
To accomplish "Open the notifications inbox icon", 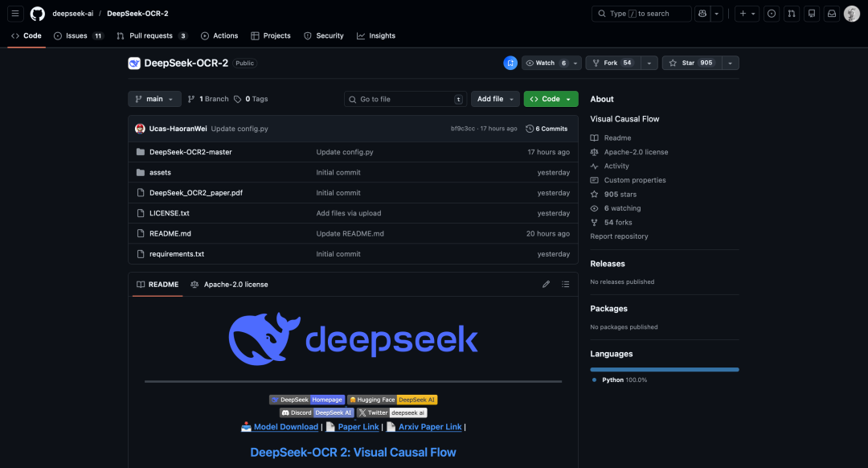I will click(x=832, y=14).
